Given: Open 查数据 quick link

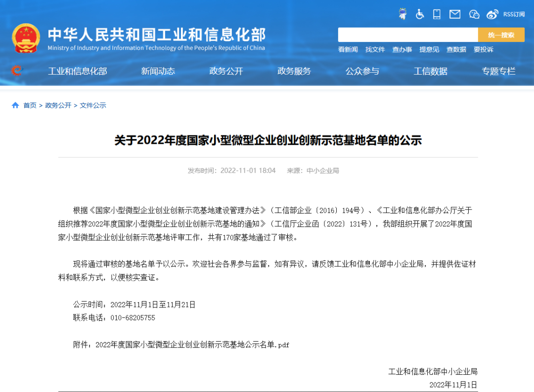Looking at the screenshot, I should tap(456, 49).
